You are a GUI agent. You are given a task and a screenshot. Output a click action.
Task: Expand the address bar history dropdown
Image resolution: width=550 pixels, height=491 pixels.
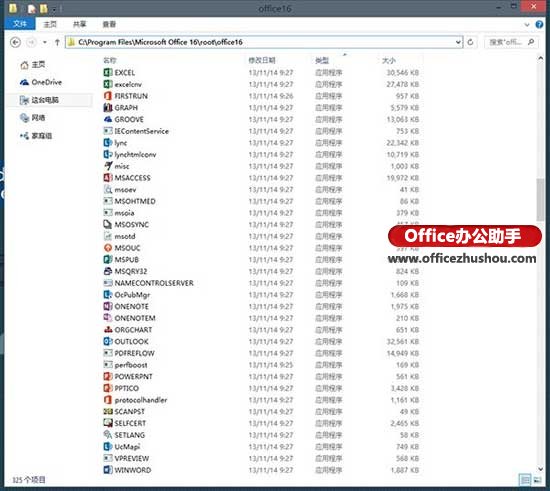point(458,42)
